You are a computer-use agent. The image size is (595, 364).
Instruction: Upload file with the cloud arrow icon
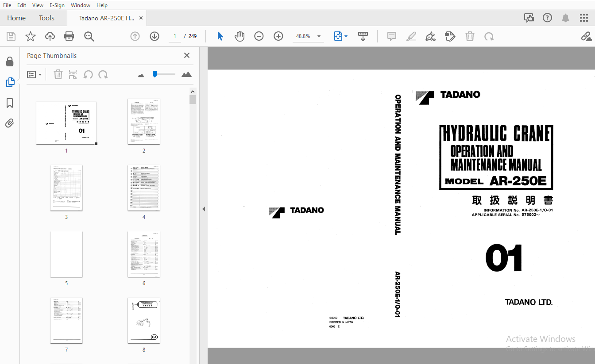[x=50, y=36]
